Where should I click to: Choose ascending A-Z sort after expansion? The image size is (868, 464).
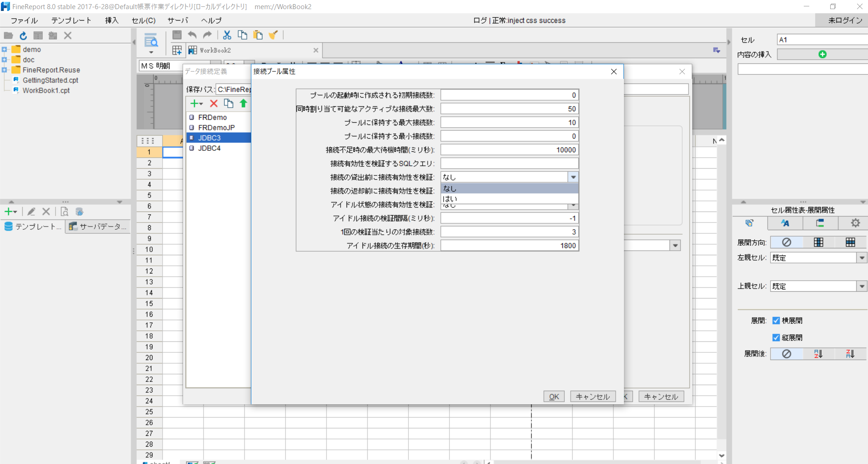[818, 354]
